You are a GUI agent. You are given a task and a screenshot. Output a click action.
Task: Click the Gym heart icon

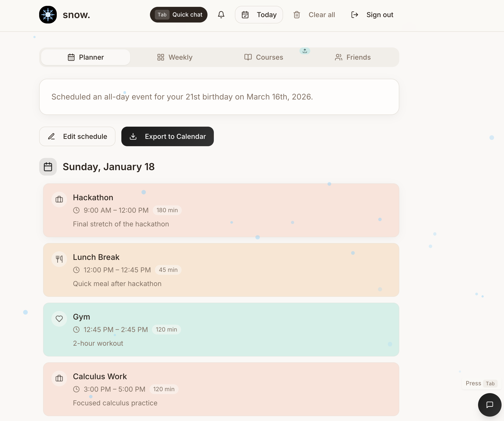pyautogui.click(x=59, y=319)
